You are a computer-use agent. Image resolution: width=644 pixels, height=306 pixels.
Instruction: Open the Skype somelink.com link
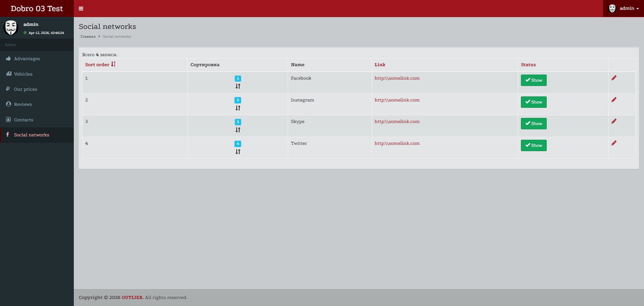point(397,122)
